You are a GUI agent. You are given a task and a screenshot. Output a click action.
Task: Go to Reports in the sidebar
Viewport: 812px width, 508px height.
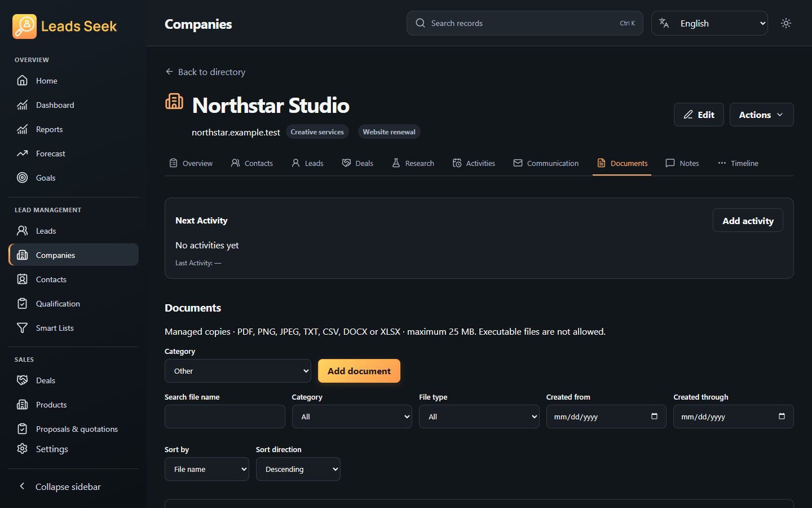coord(73,129)
